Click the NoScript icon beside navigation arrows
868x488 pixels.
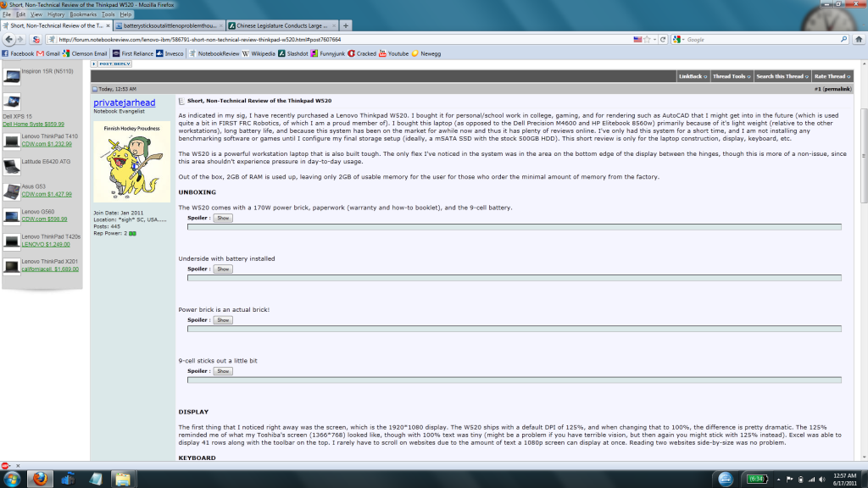[36, 39]
